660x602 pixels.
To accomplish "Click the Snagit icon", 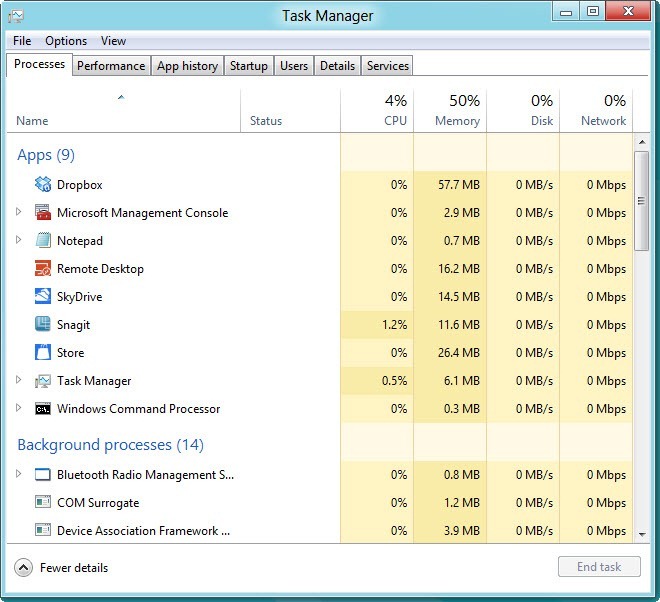I will tap(43, 324).
